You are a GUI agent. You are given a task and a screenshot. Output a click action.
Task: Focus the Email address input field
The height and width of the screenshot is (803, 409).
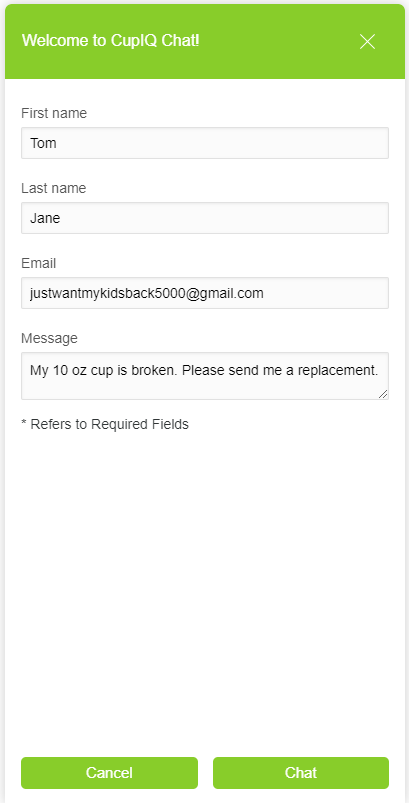pos(205,293)
